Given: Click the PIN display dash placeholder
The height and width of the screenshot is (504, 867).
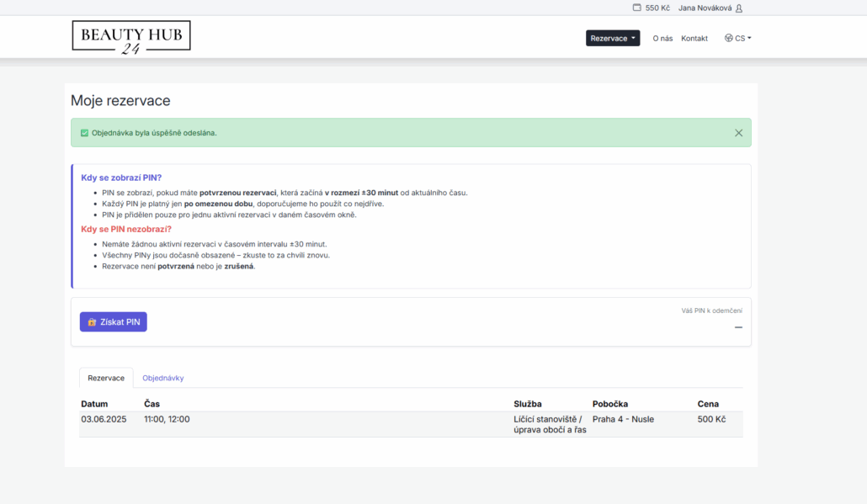Looking at the screenshot, I should click(x=738, y=326).
